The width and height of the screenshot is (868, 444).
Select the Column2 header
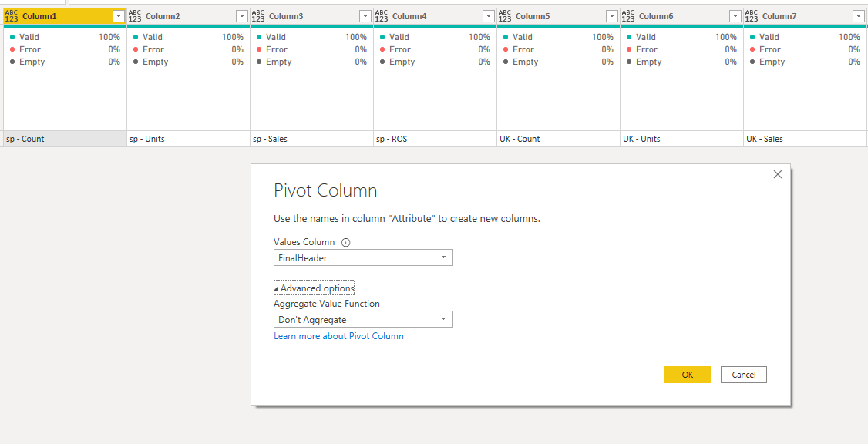click(189, 17)
